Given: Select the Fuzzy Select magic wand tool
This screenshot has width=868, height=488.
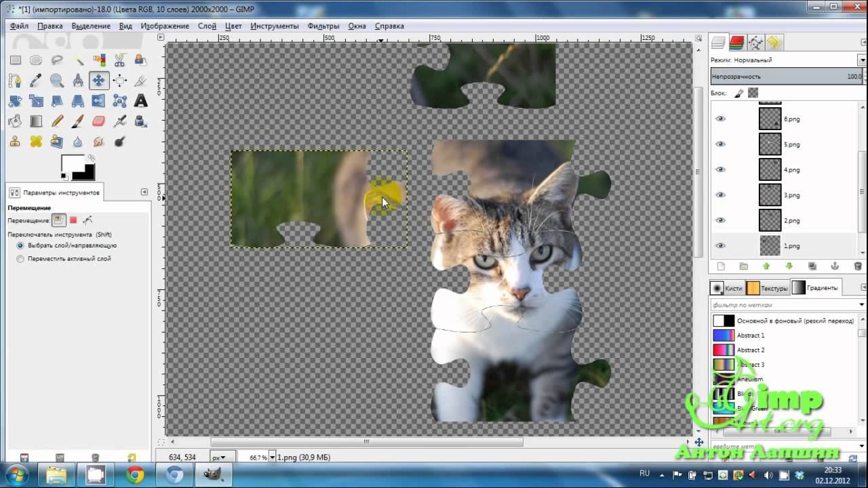Looking at the screenshot, I should click(78, 60).
